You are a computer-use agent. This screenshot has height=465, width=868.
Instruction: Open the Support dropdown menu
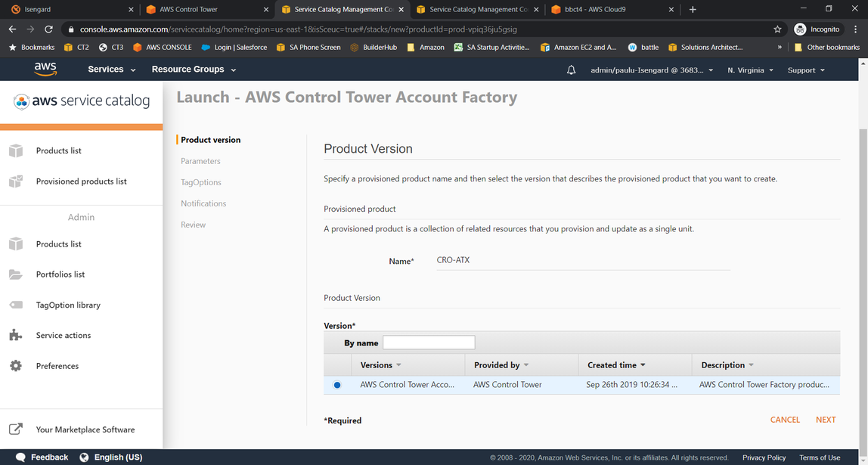(x=806, y=70)
